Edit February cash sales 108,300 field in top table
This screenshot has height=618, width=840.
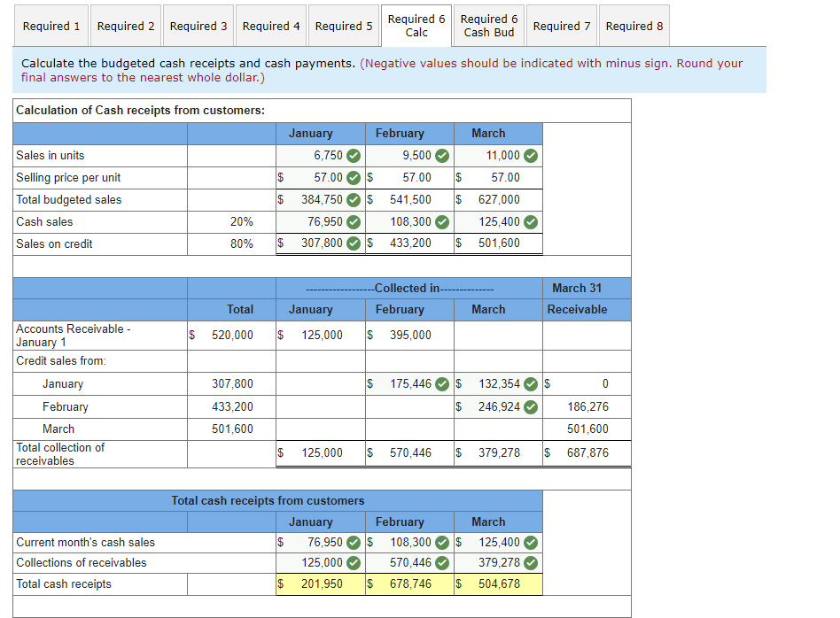coord(410,221)
